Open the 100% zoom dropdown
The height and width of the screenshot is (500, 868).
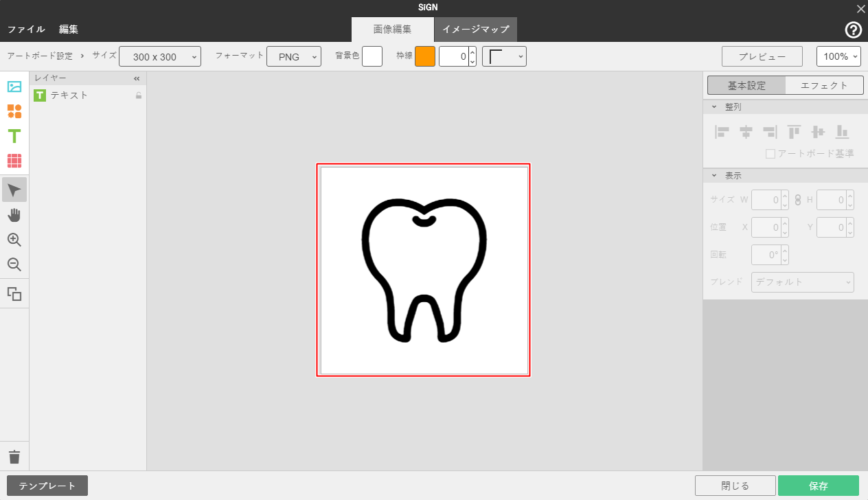(838, 56)
